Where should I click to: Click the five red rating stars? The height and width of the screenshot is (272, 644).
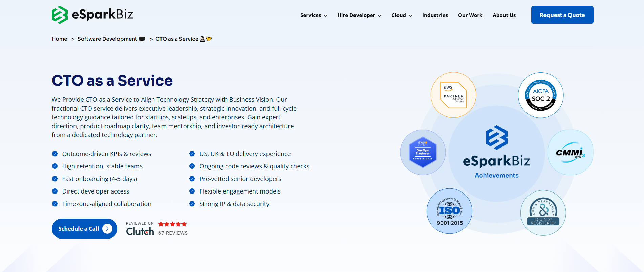tap(172, 224)
